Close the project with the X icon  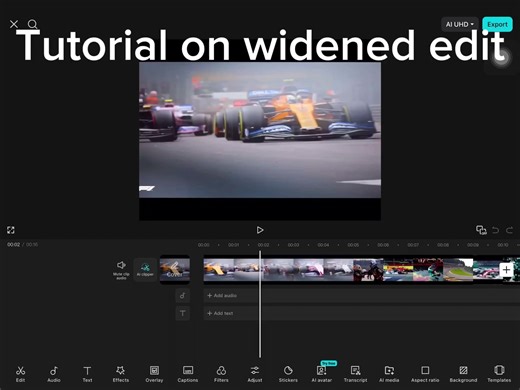coord(14,24)
